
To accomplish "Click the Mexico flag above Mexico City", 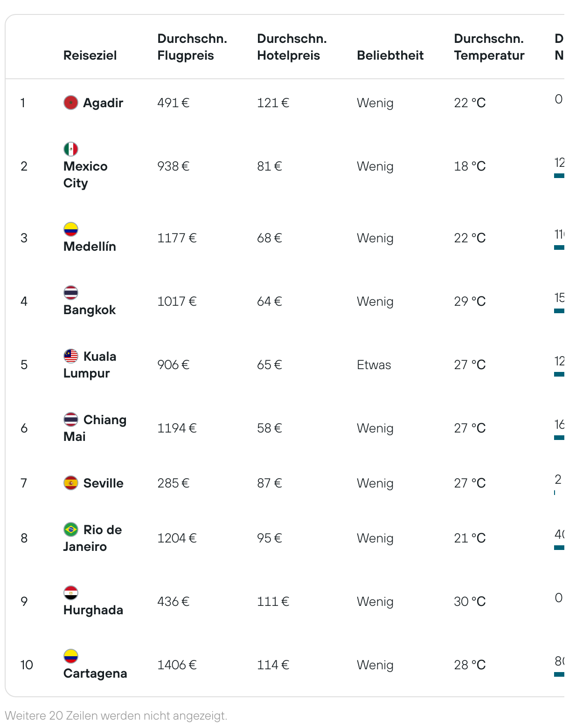I will pyautogui.click(x=71, y=149).
